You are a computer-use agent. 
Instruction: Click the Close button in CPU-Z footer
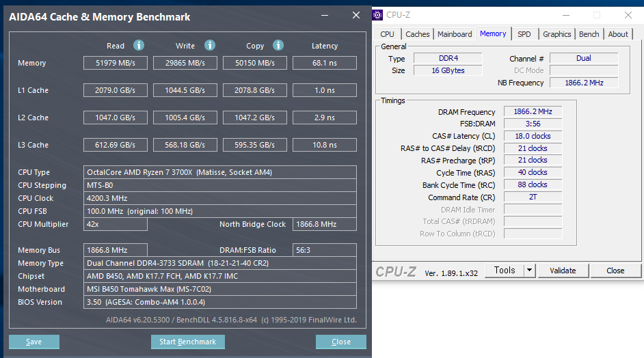tap(615, 271)
